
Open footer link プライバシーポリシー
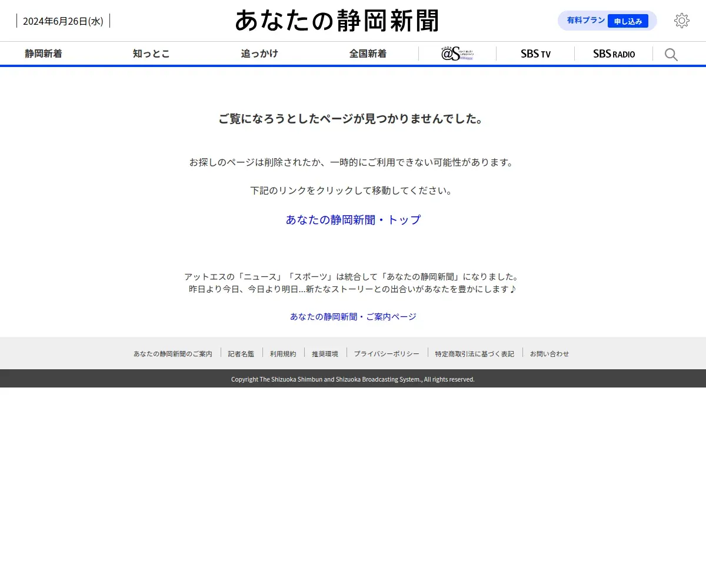(387, 353)
